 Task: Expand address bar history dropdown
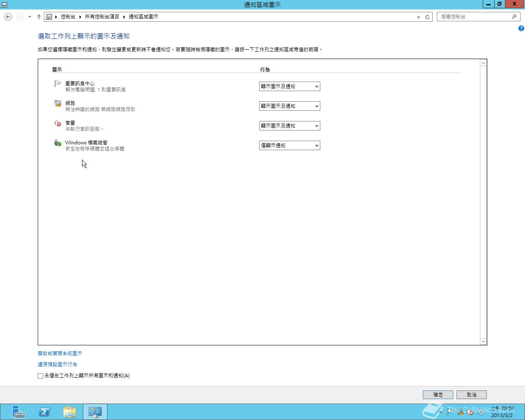418,17
